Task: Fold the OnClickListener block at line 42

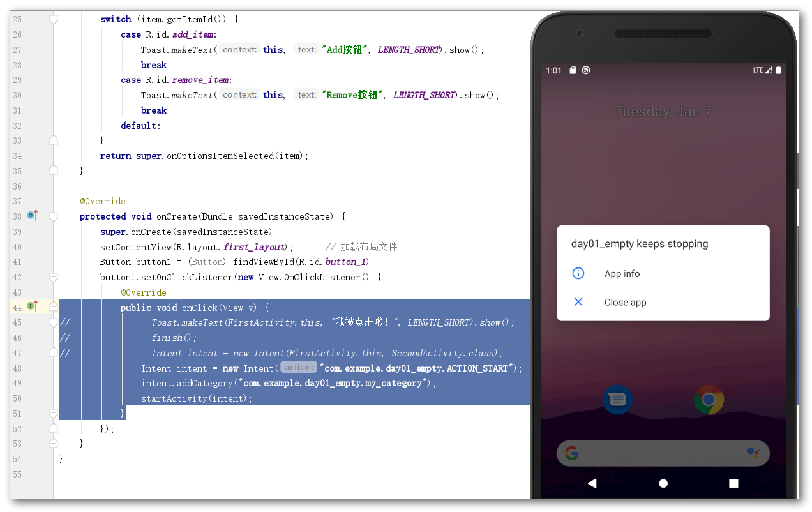Action: coord(54,277)
